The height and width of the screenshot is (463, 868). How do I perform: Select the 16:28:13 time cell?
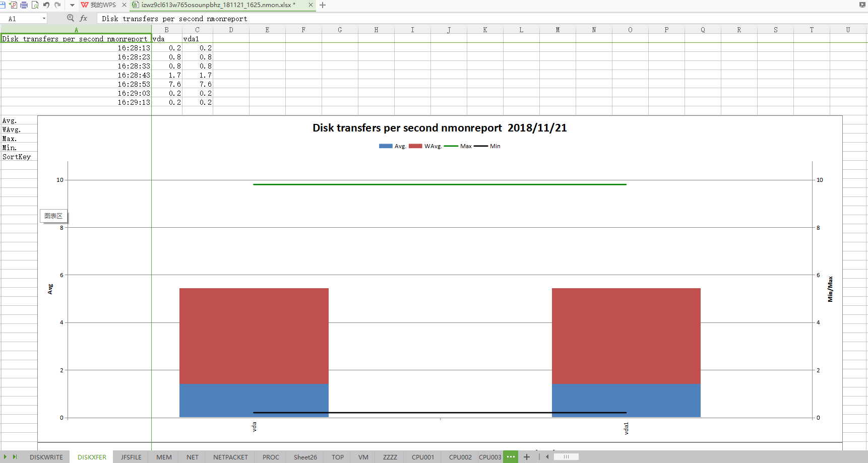[x=76, y=48]
